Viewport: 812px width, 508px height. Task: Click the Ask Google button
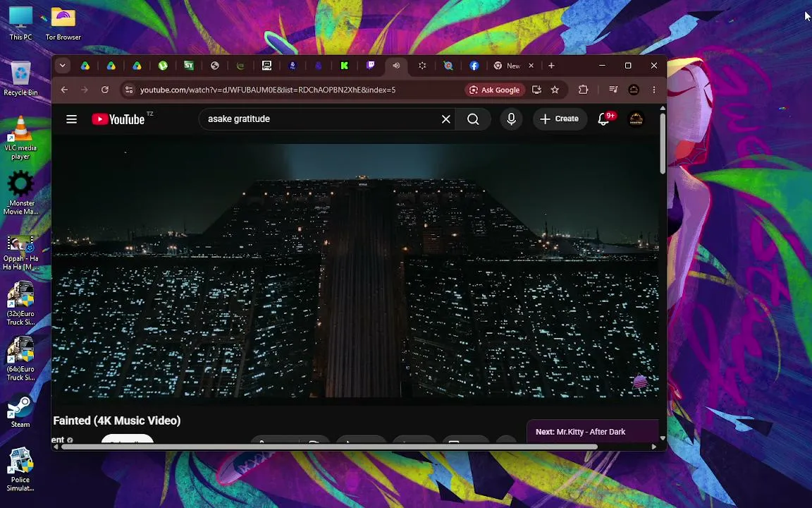(495, 90)
